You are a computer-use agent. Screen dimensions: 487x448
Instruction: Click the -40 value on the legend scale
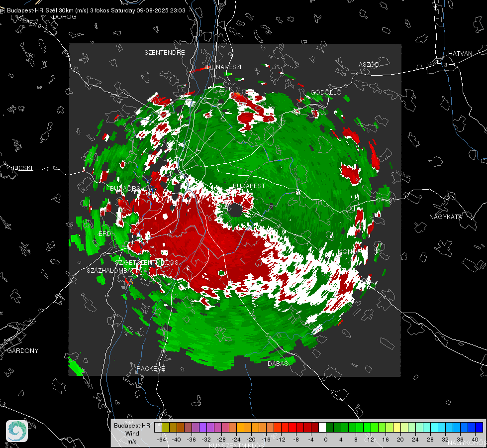point(176,440)
